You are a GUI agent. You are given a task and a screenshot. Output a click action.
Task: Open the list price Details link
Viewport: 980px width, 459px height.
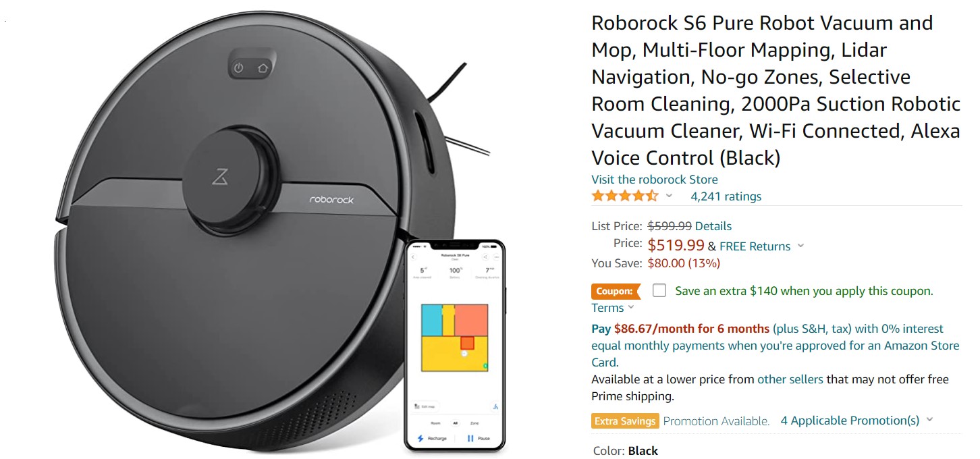pos(713,226)
